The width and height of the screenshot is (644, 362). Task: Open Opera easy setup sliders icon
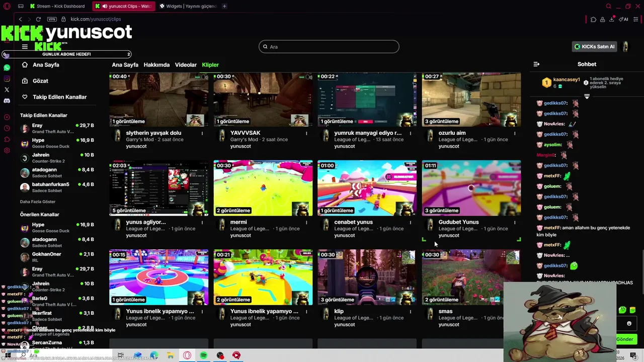[636, 19]
